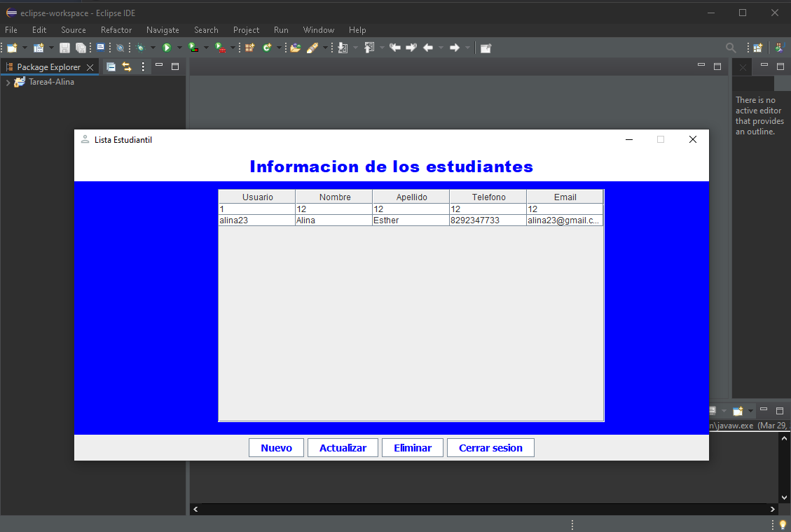Open the Run configurations dropdown arrow
The width and height of the screenshot is (791, 532).
tap(178, 48)
